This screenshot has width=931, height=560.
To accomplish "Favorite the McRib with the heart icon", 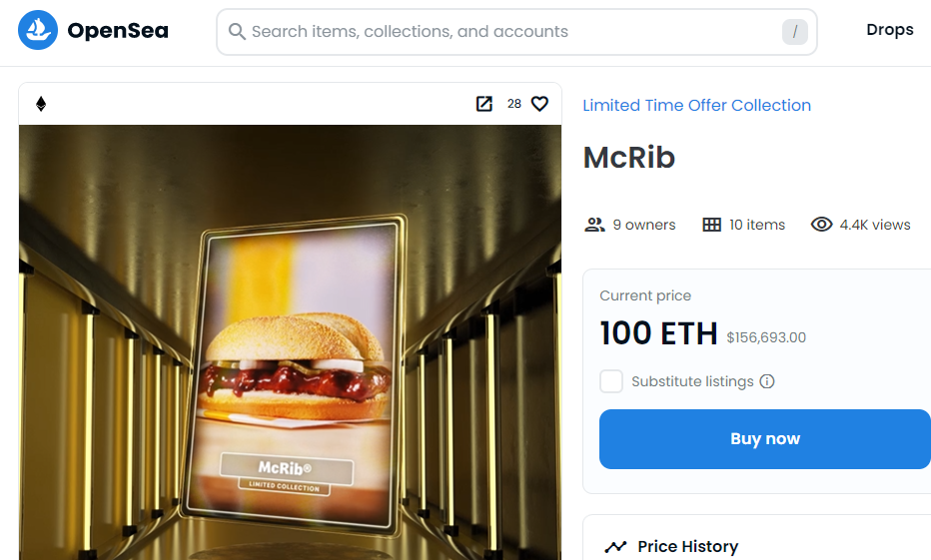I will click(x=539, y=104).
